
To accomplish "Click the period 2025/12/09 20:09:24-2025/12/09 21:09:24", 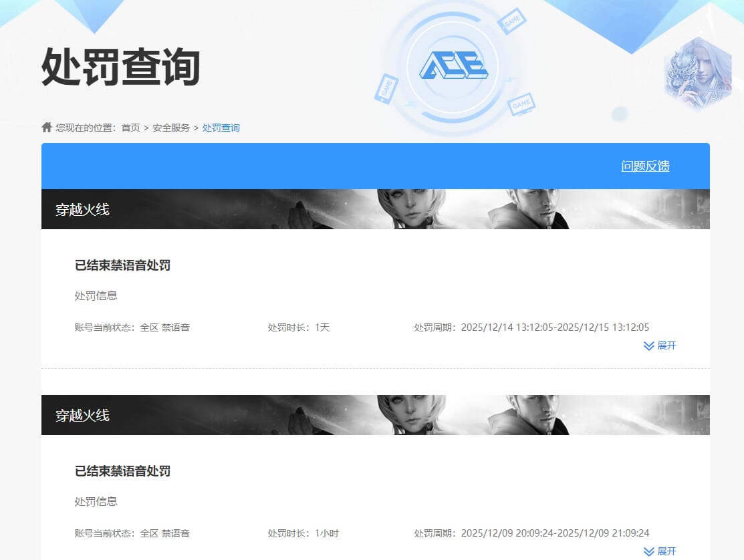I will pos(555,533).
